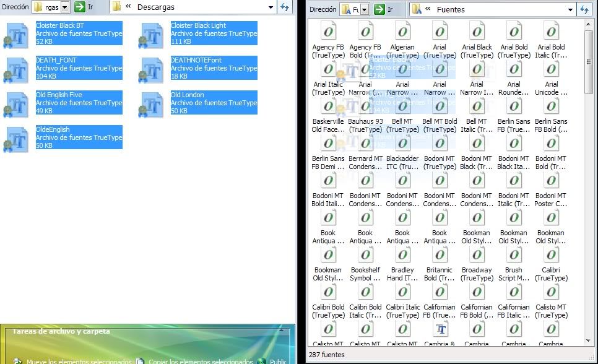Select the Cloister Black BT font file icon
Image resolution: width=598 pixels, height=364 pixels.
point(16,35)
